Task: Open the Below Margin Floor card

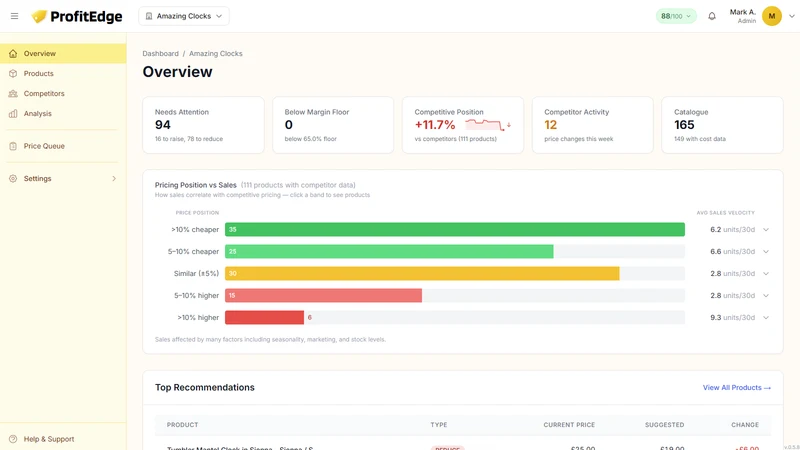Action: pos(333,125)
